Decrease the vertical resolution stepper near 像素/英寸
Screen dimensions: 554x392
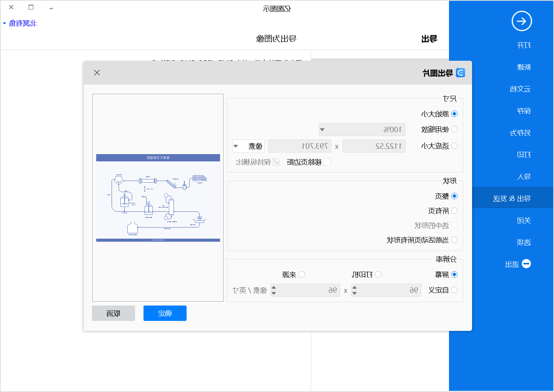(274, 293)
